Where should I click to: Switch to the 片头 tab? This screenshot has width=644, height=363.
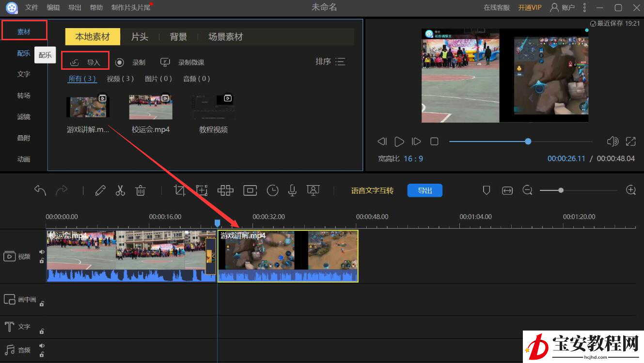(140, 37)
